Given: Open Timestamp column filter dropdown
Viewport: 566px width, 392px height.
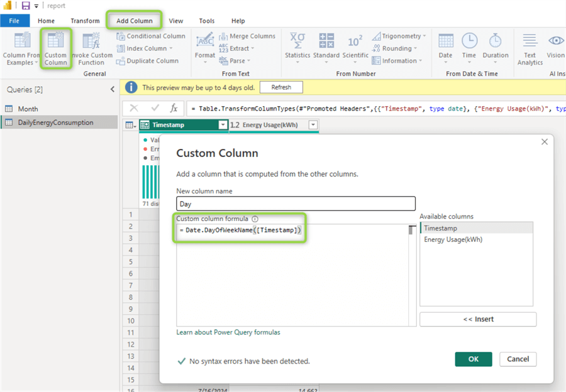Looking at the screenshot, I should [x=223, y=125].
